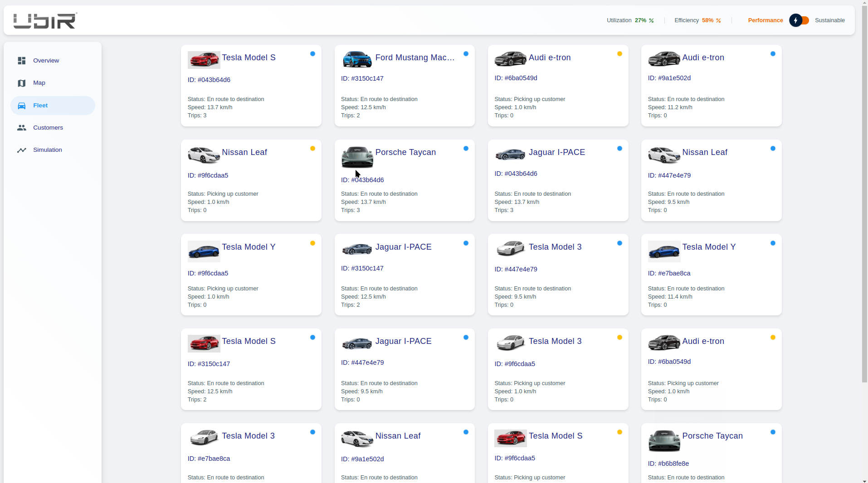This screenshot has width=868, height=483.
Task: Click the red Tesla Model S #043b64d6 car image
Action: [x=204, y=60]
